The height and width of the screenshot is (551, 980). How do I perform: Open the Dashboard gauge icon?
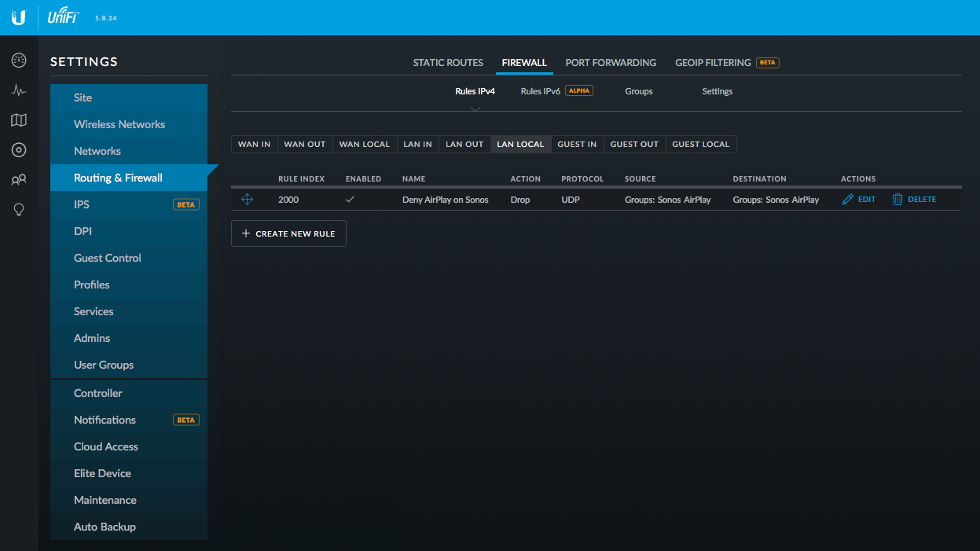tap(19, 61)
